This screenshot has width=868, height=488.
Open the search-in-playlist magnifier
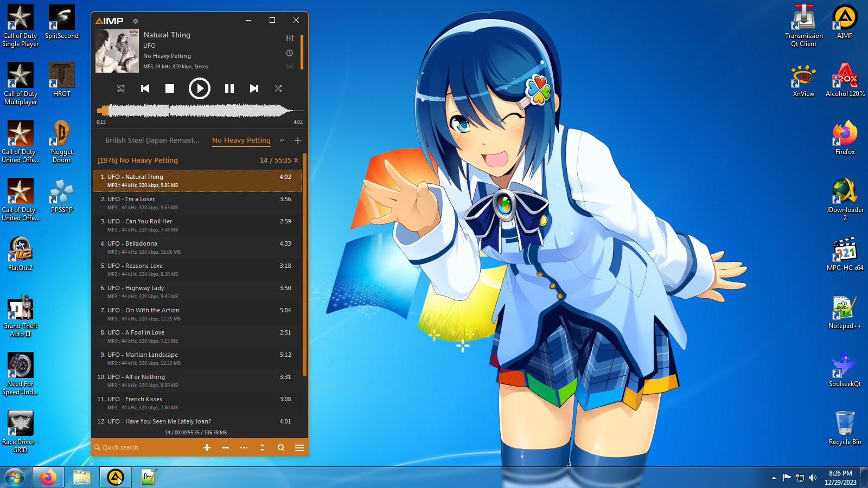click(x=281, y=447)
